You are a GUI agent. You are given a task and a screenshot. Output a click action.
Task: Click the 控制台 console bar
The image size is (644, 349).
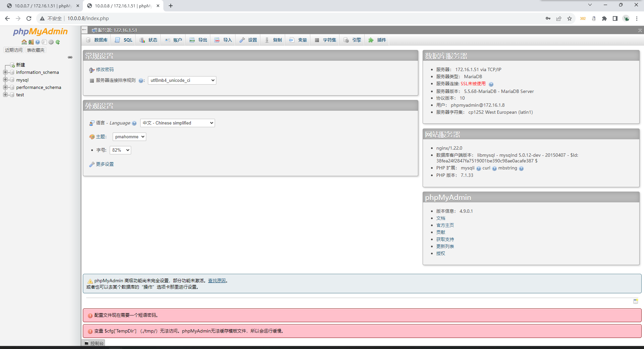tap(94, 343)
